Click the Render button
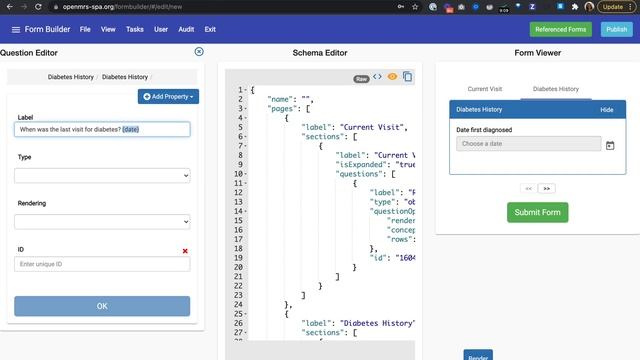This screenshot has height=360, width=640. click(x=478, y=355)
